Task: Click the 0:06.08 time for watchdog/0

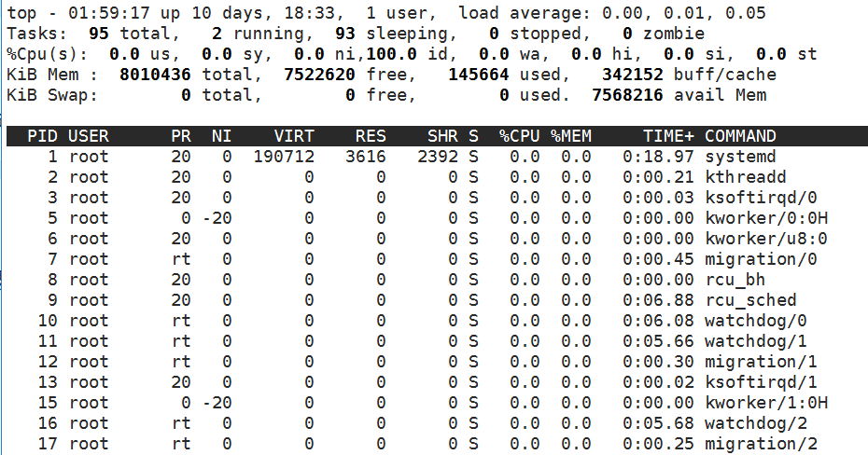Action: click(658, 320)
